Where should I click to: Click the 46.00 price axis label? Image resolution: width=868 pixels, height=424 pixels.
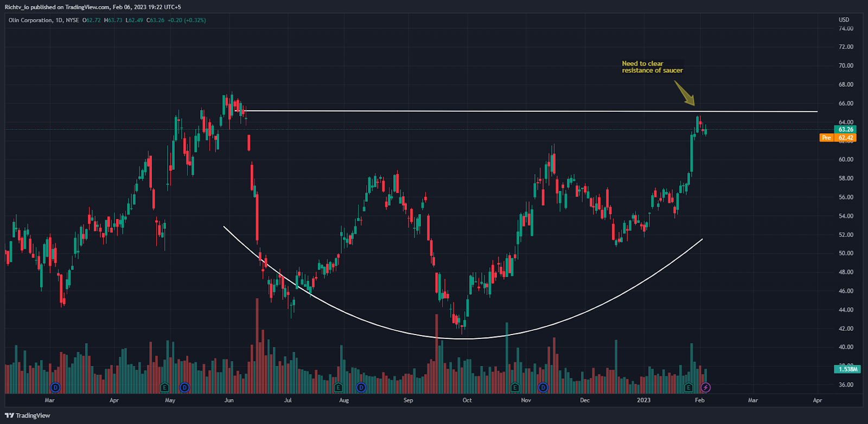click(x=846, y=291)
